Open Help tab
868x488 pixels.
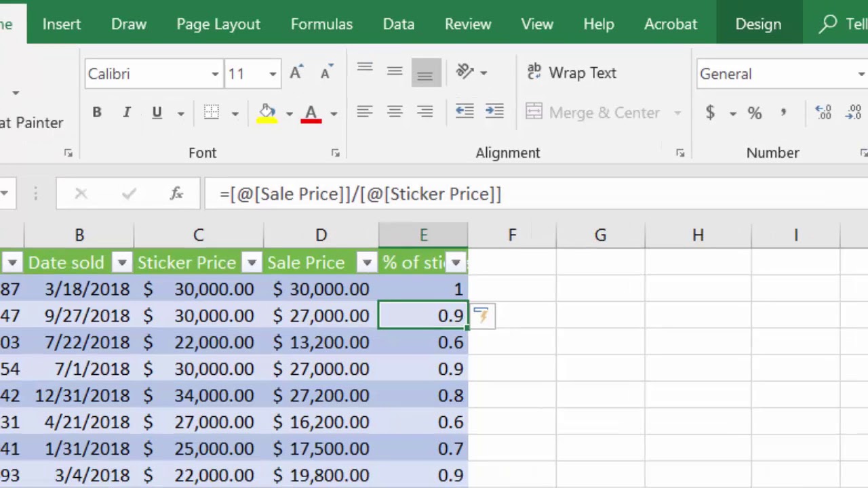pyautogui.click(x=599, y=24)
